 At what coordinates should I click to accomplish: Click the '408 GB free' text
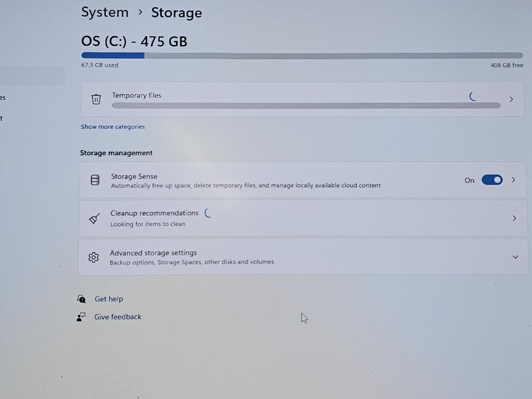pos(506,65)
